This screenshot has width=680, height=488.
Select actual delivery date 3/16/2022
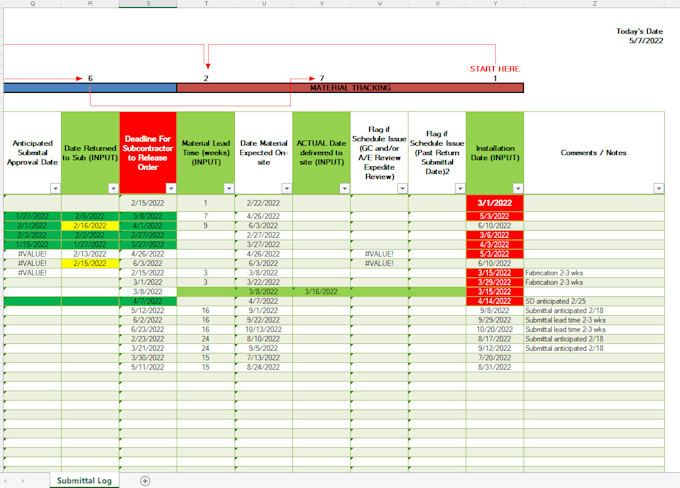tap(321, 291)
